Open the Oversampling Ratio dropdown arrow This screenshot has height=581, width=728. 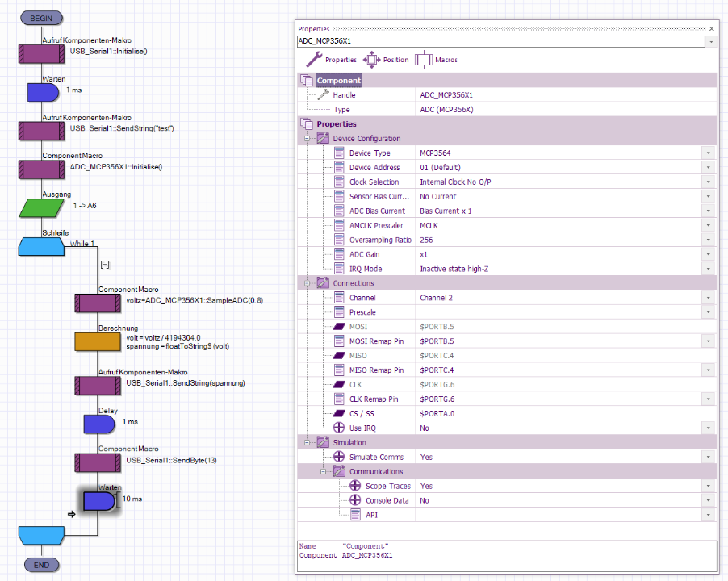(x=708, y=240)
